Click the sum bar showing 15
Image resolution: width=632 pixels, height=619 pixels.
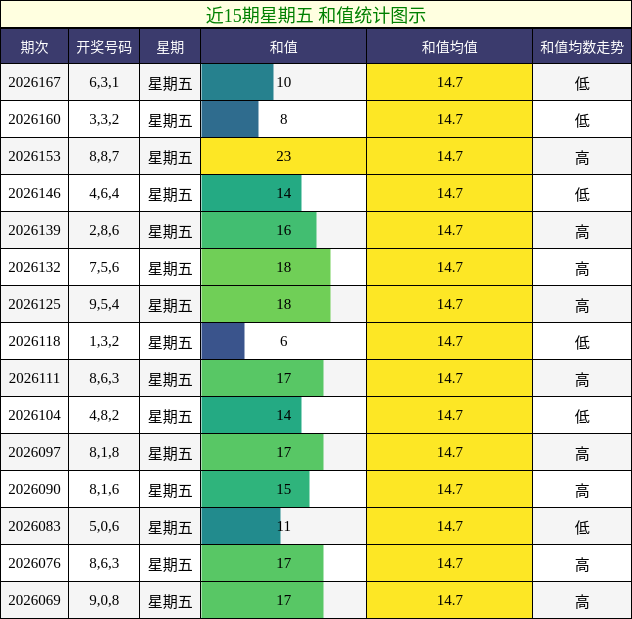pos(256,489)
